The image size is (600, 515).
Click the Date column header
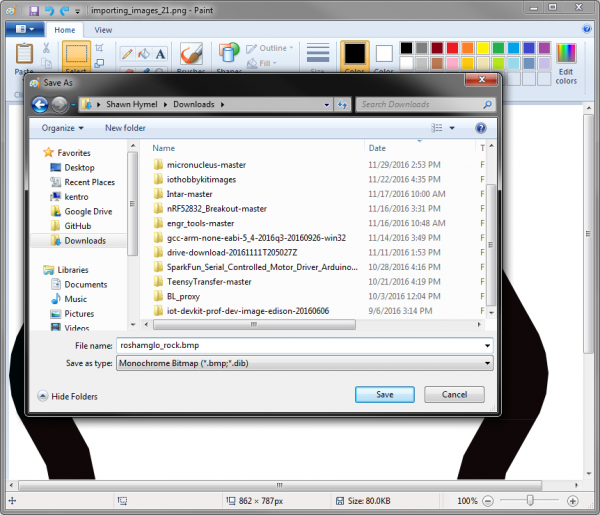377,148
